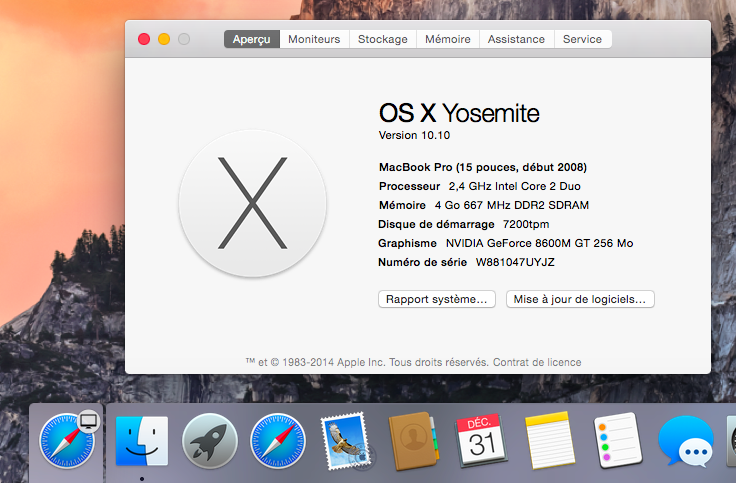Open Messages chat bubble icon in Dock

[686, 441]
